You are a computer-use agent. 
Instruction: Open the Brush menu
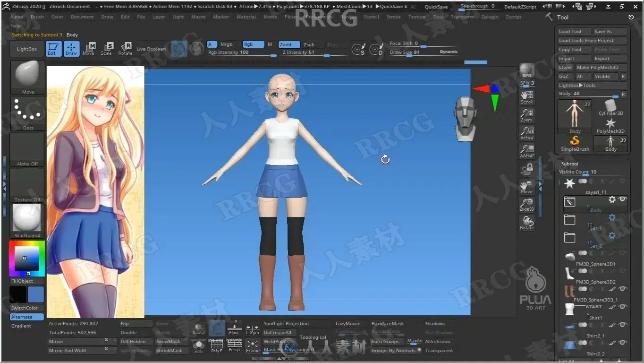click(37, 17)
